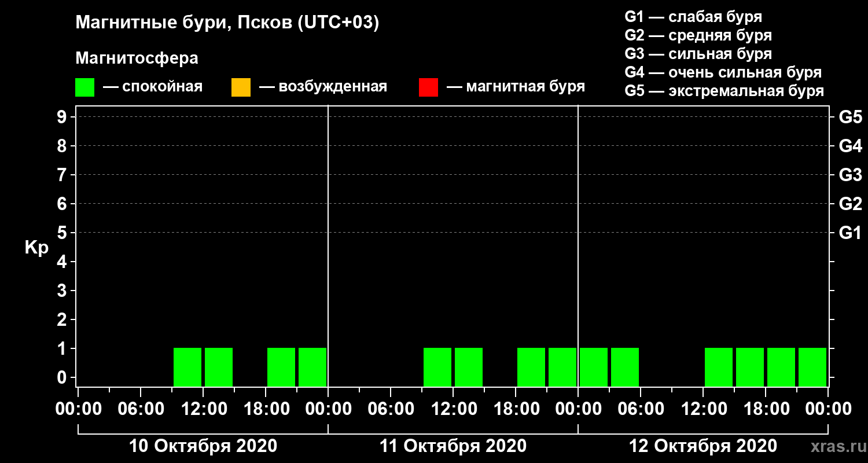
Task: Click the '11 Октября 2020' date label
Action: pyautogui.click(x=453, y=446)
